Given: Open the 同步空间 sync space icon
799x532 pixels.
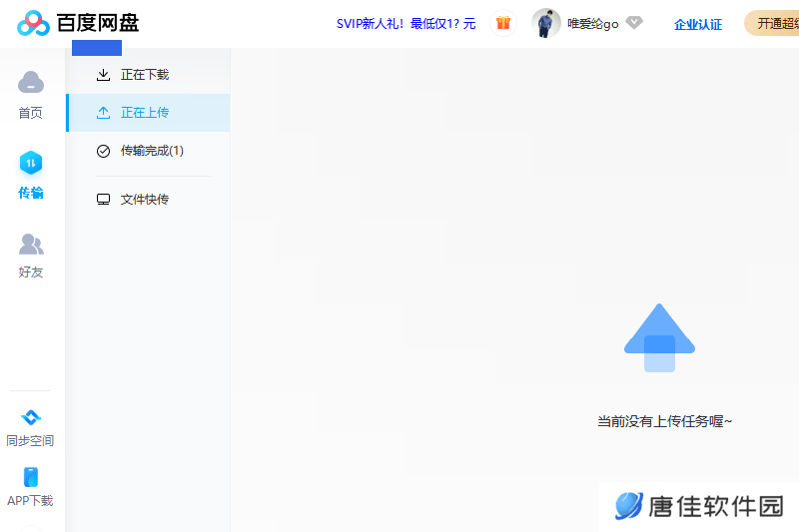Looking at the screenshot, I should coord(31,417).
